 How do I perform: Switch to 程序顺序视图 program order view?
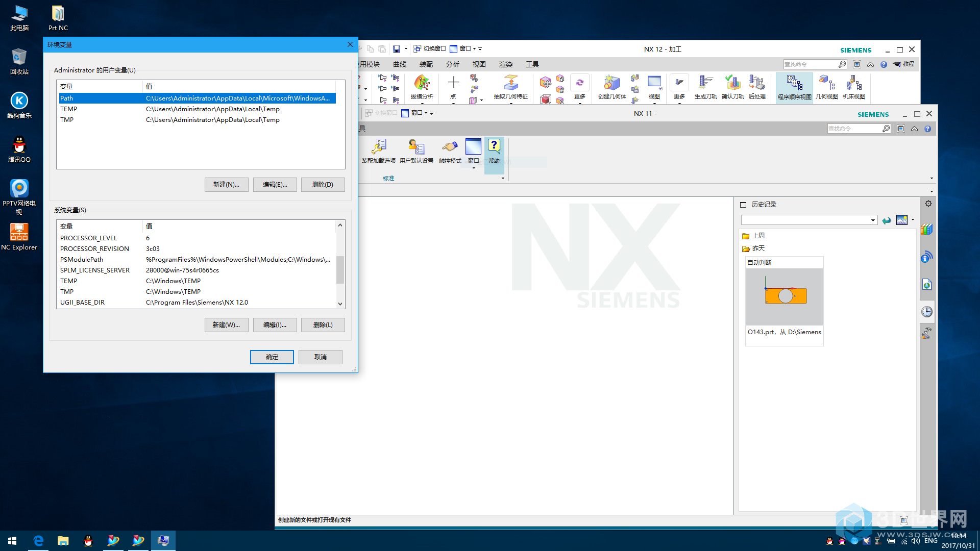[x=794, y=88]
